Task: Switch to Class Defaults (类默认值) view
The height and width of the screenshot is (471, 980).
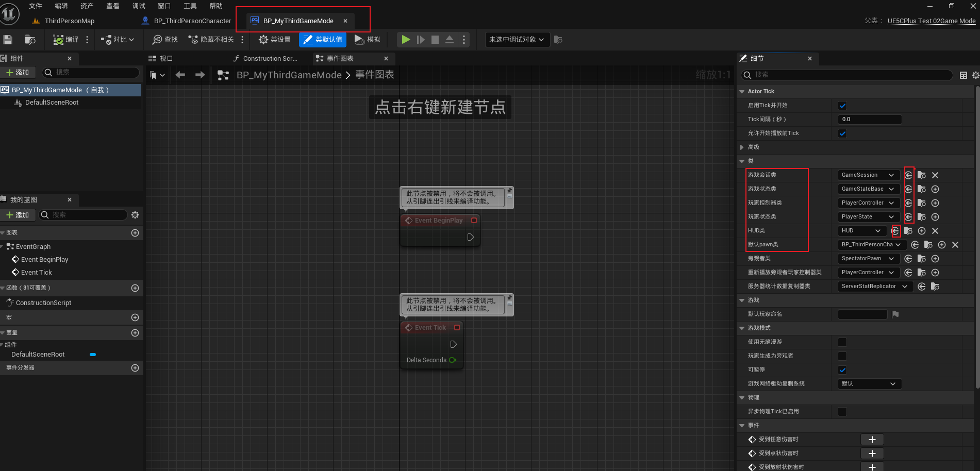Action: (322, 40)
